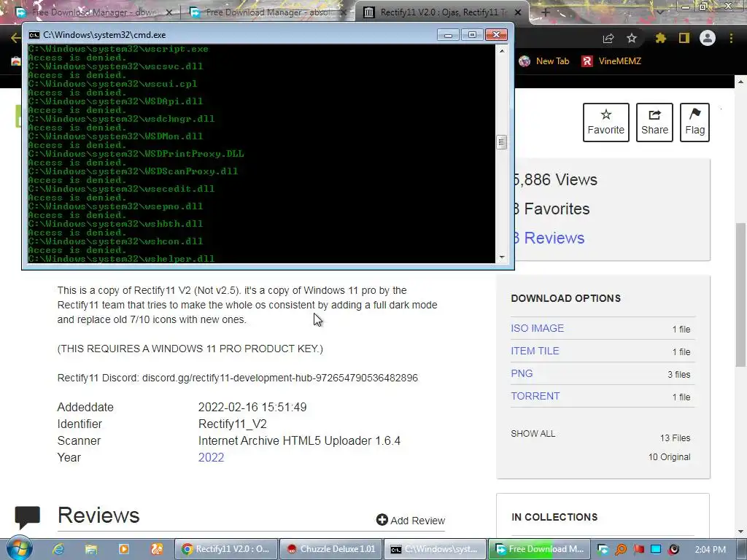Open the ITEM TILE download option
747x560 pixels.
535,351
